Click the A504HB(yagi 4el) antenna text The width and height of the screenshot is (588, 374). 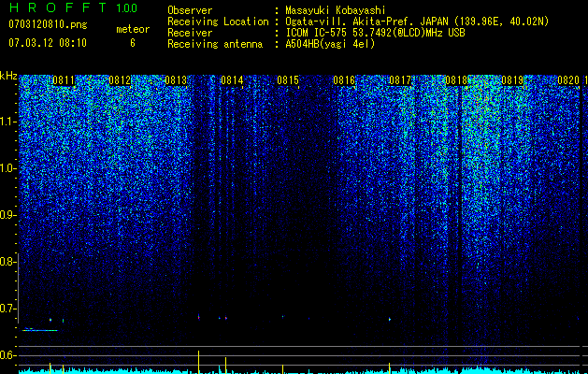pyautogui.click(x=330, y=44)
